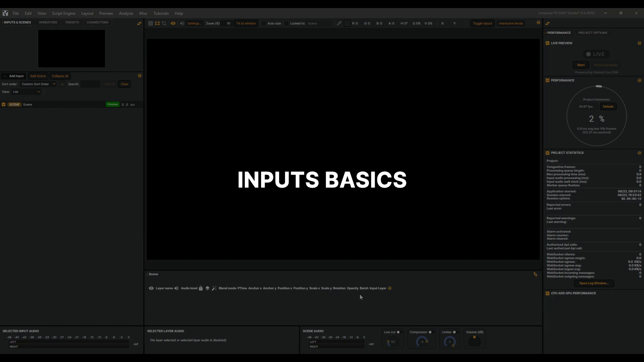Image resolution: width=644 pixels, height=362 pixels.
Task: Click the layers stack icon in column header
Action: 207,288
